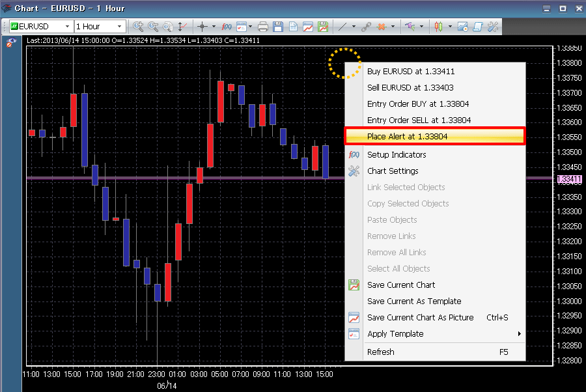Click Place Alert at 1.33804
This screenshot has width=586, height=392.
[x=435, y=136]
